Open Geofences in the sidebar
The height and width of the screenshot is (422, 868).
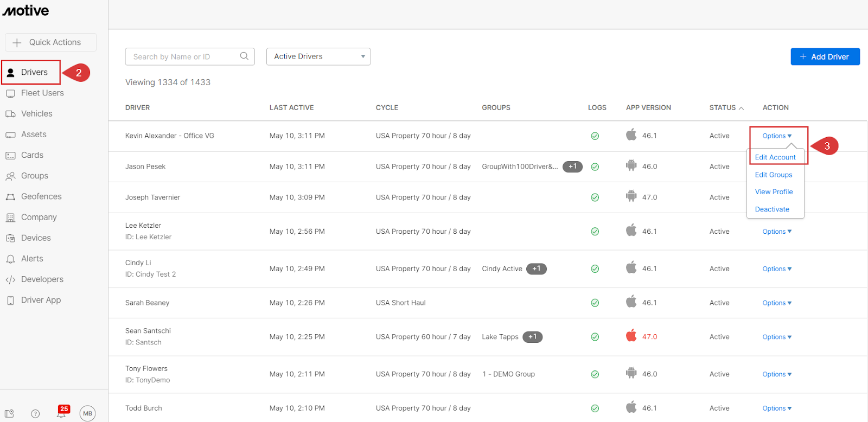click(x=34, y=196)
